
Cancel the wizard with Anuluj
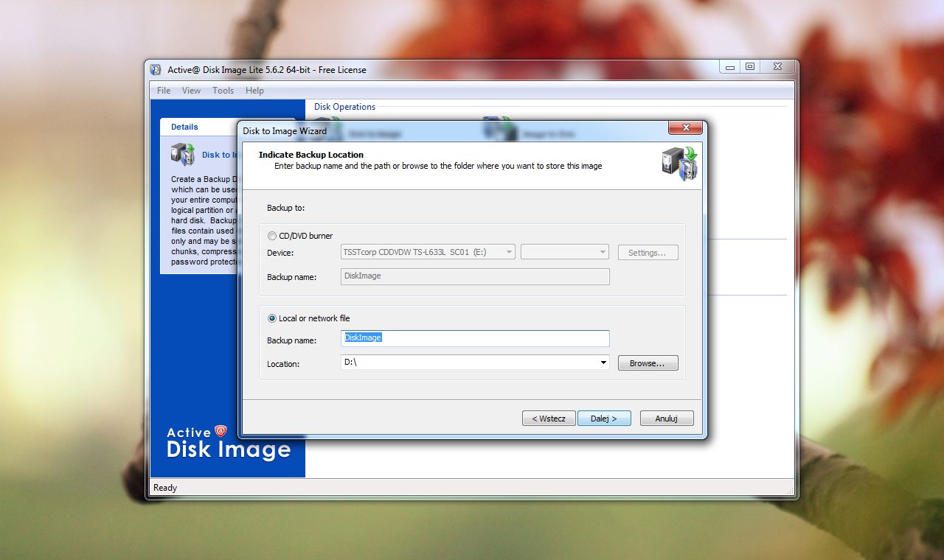[667, 419]
